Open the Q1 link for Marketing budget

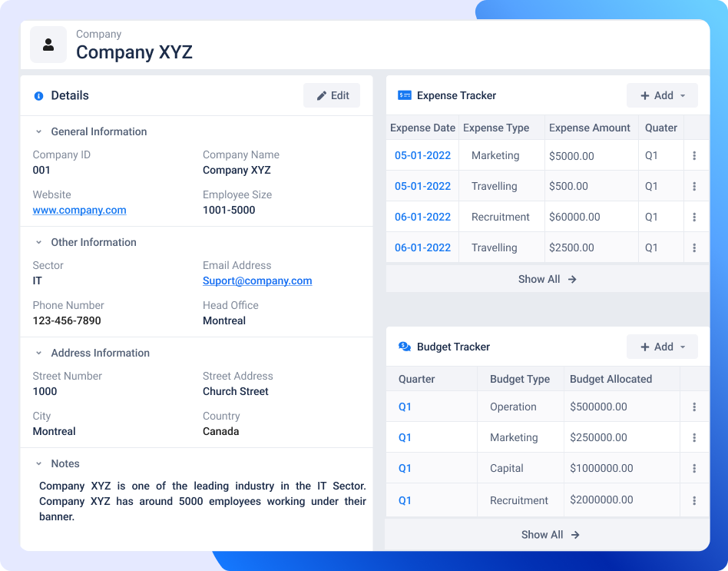(405, 437)
